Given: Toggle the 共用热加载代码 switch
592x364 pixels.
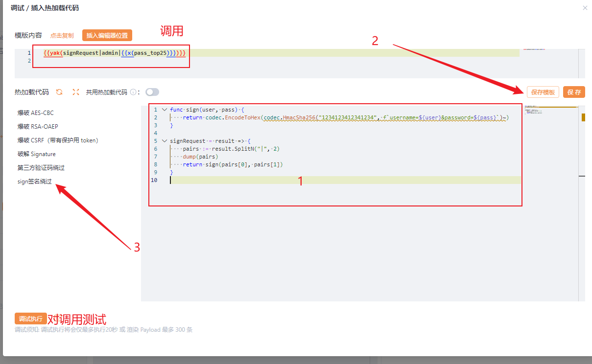Looking at the screenshot, I should click(x=152, y=92).
